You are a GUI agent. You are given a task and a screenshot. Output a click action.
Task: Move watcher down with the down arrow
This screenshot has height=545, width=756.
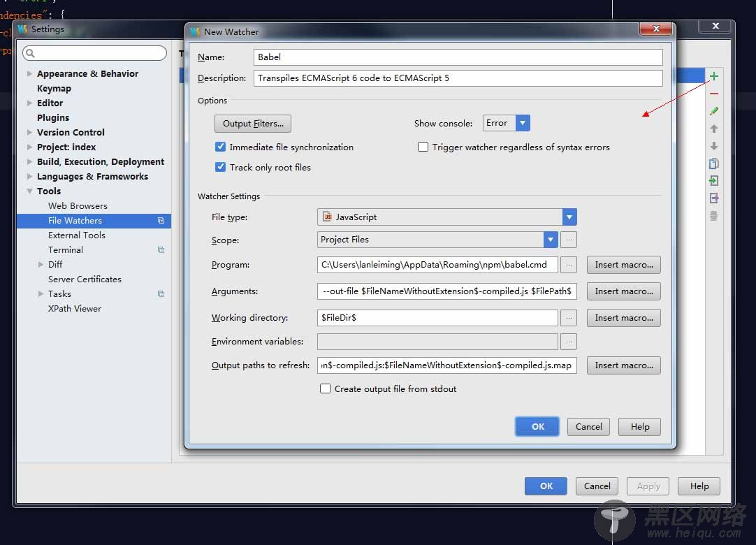point(714,146)
